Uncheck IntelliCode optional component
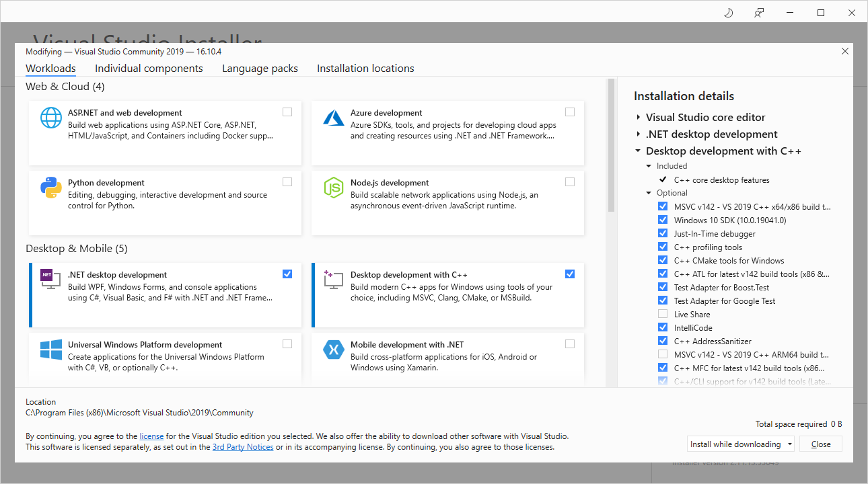868x484 pixels. (663, 328)
